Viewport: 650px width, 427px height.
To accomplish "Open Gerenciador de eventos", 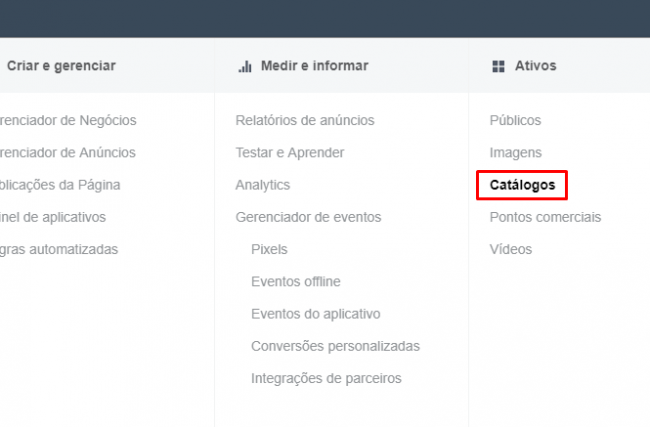I will [x=308, y=217].
